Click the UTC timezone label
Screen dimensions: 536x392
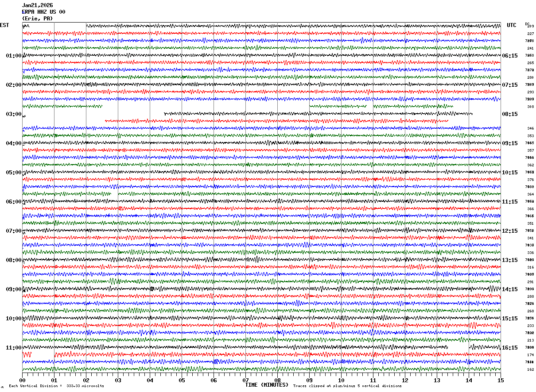pyautogui.click(x=512, y=25)
